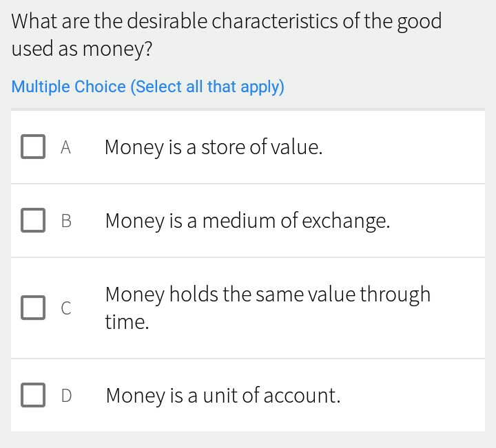496x448 pixels.
Task: Click the 'used as money?' question line
Action: click(x=81, y=49)
